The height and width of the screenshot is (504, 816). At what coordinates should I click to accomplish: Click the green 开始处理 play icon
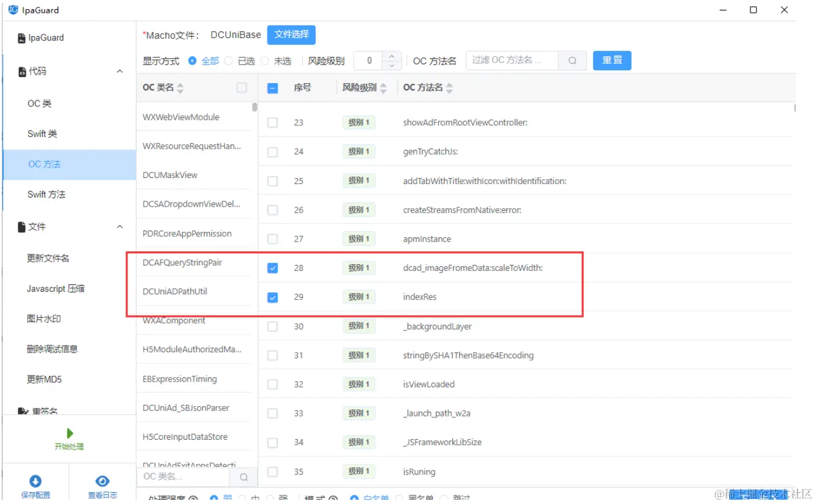[x=70, y=433]
